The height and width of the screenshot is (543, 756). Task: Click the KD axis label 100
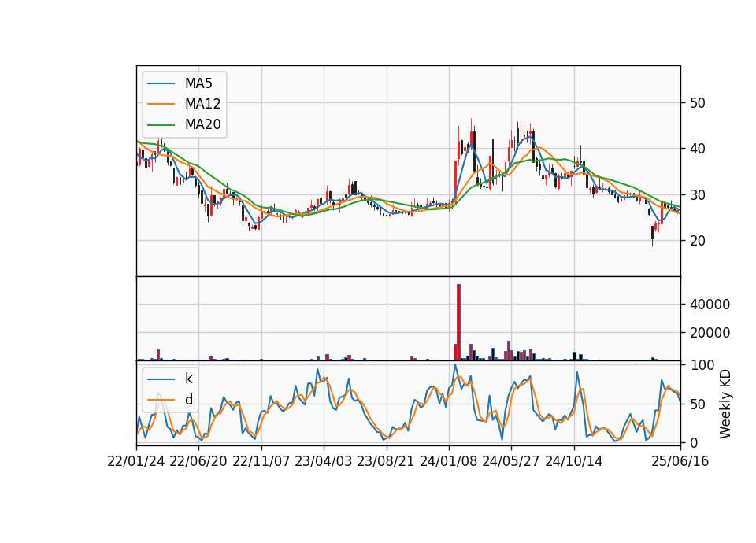pyautogui.click(x=702, y=365)
